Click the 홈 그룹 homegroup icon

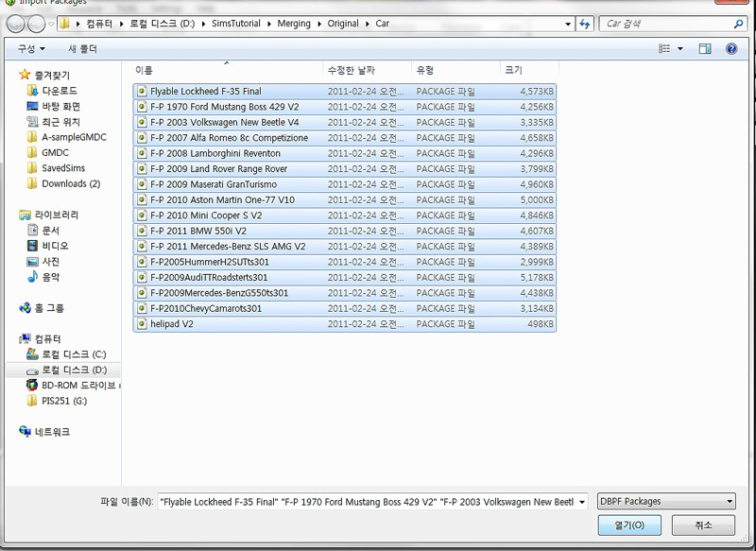tap(25, 307)
